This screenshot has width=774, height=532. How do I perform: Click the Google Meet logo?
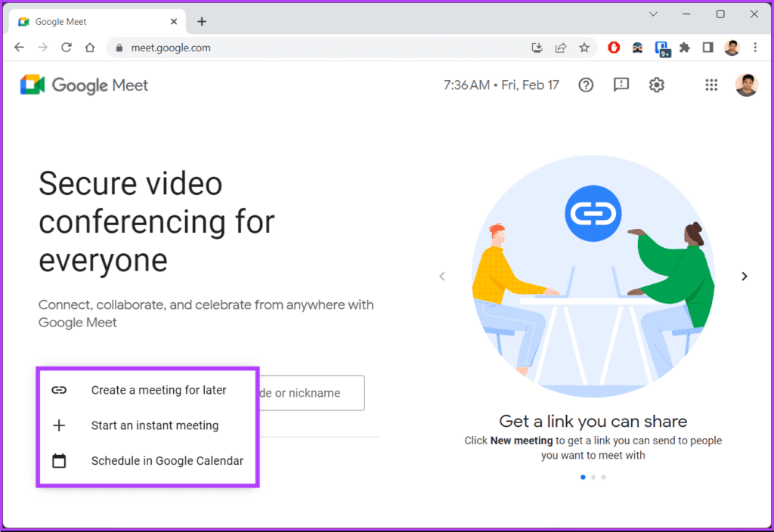click(84, 85)
